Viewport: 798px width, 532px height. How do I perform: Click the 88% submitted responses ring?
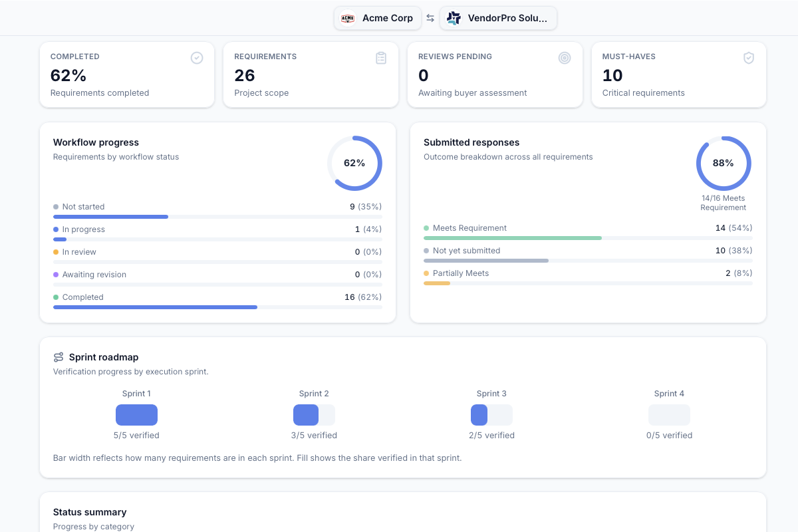click(724, 164)
